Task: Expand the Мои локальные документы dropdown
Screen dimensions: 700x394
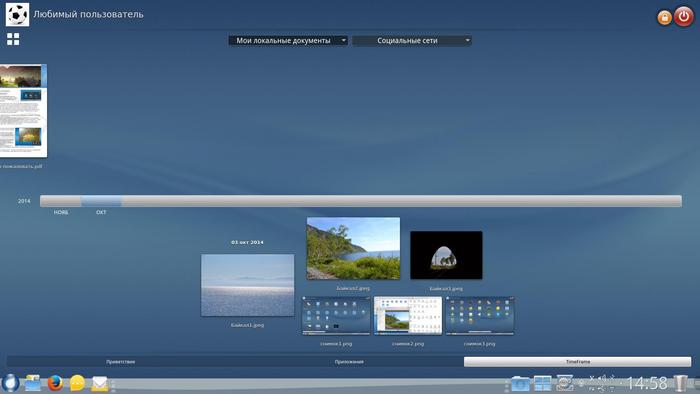Action: click(288, 41)
